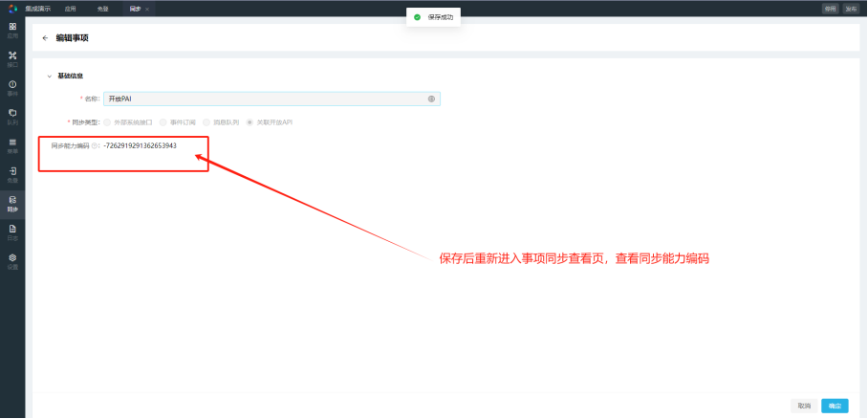This screenshot has width=868, height=419.
Task: Switch to the 免登 top tab
Action: click(102, 9)
